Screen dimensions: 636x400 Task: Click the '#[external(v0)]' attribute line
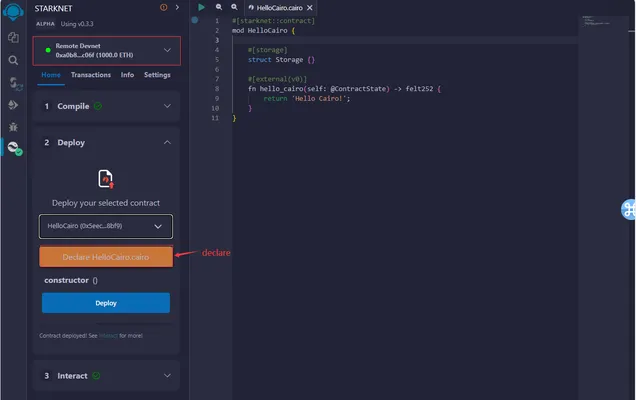[x=277, y=79]
